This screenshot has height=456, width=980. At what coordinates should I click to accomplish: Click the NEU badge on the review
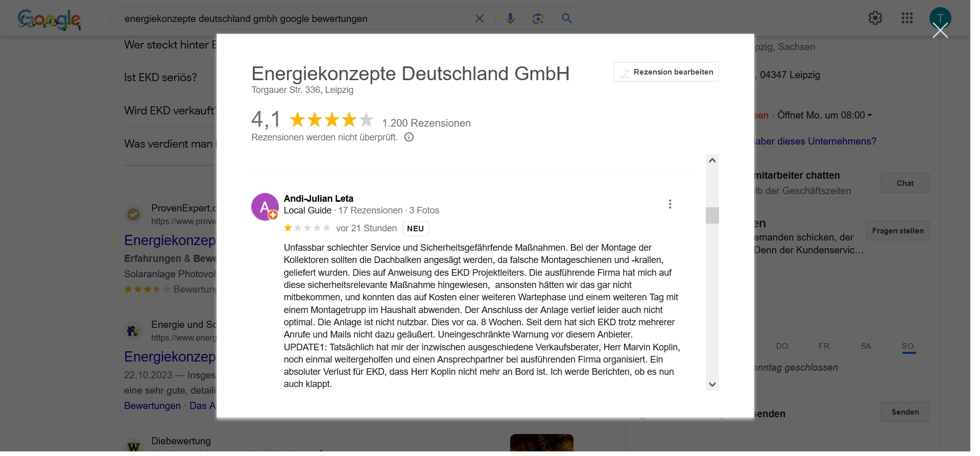(415, 229)
